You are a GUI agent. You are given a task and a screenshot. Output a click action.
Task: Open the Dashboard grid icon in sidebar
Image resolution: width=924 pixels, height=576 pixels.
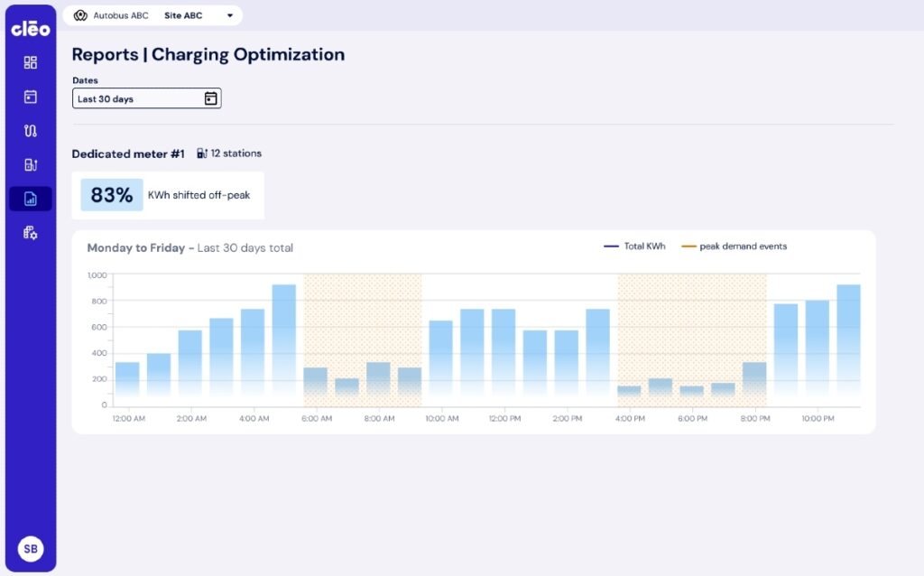click(x=32, y=62)
